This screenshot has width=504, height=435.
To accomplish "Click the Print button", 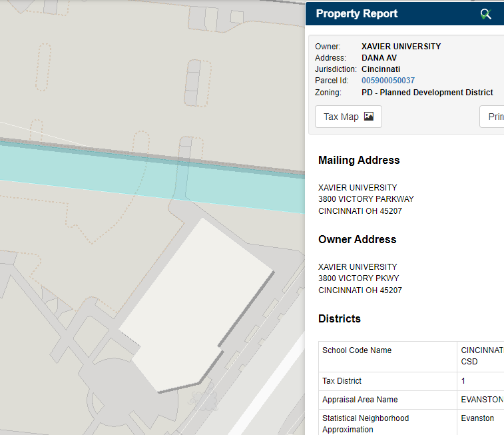I will click(492, 117).
